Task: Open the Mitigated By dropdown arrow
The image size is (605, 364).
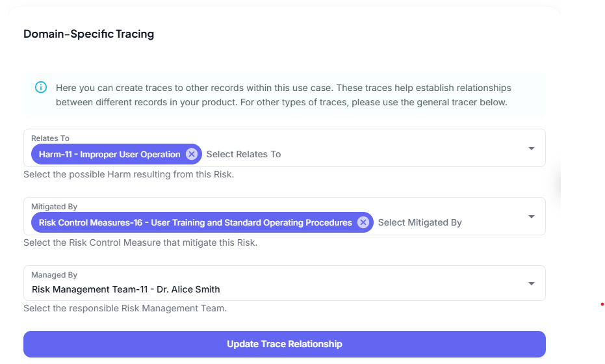Action: 531,216
